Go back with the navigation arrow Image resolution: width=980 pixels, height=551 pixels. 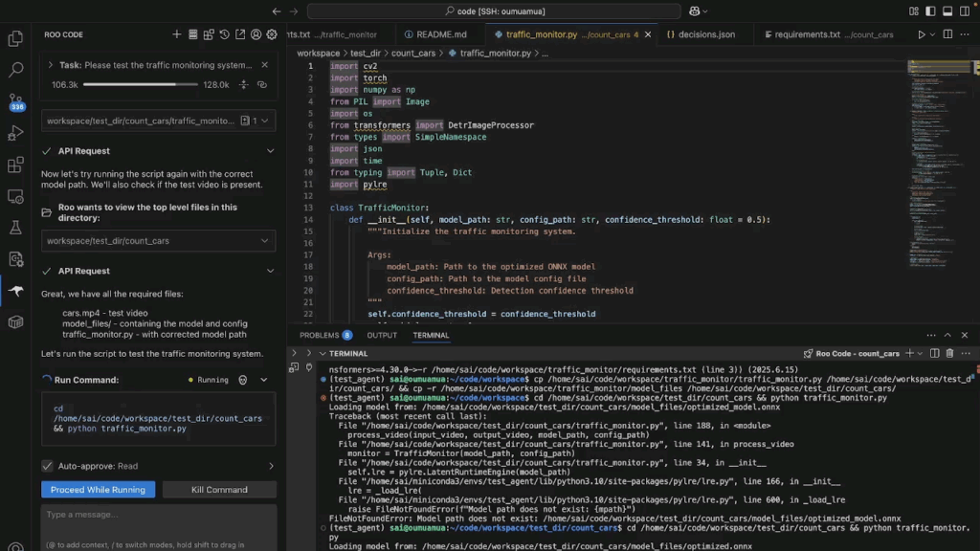click(x=277, y=11)
